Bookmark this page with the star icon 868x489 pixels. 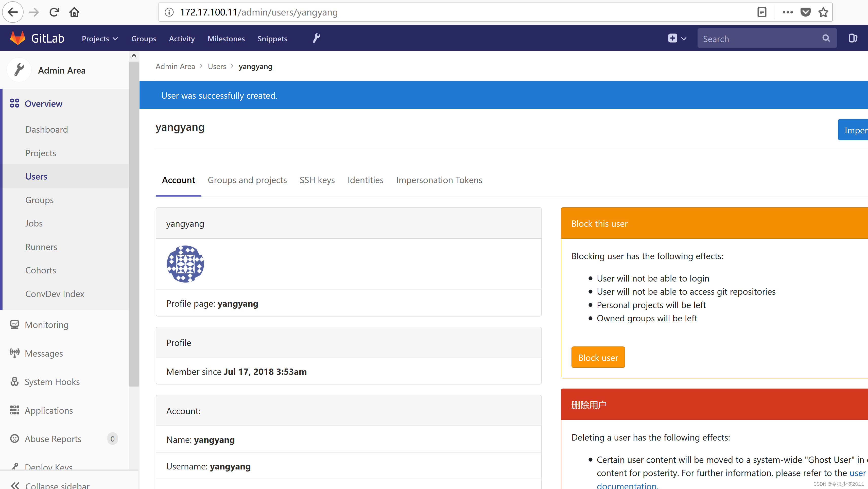(823, 12)
